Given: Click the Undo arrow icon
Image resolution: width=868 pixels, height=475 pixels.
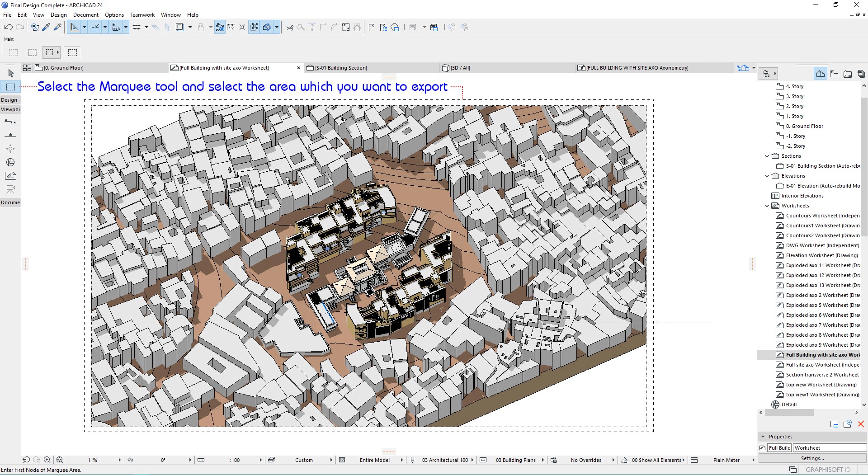Looking at the screenshot, I should pos(9,27).
